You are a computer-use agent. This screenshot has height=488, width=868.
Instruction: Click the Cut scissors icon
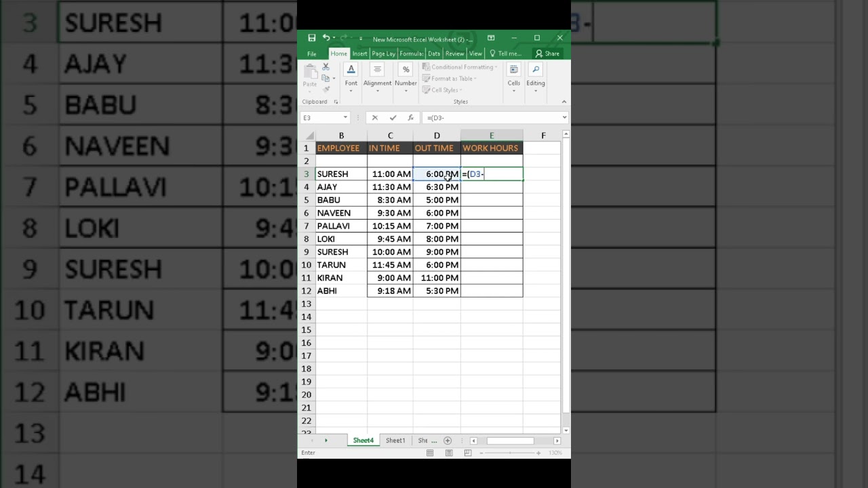tap(325, 66)
